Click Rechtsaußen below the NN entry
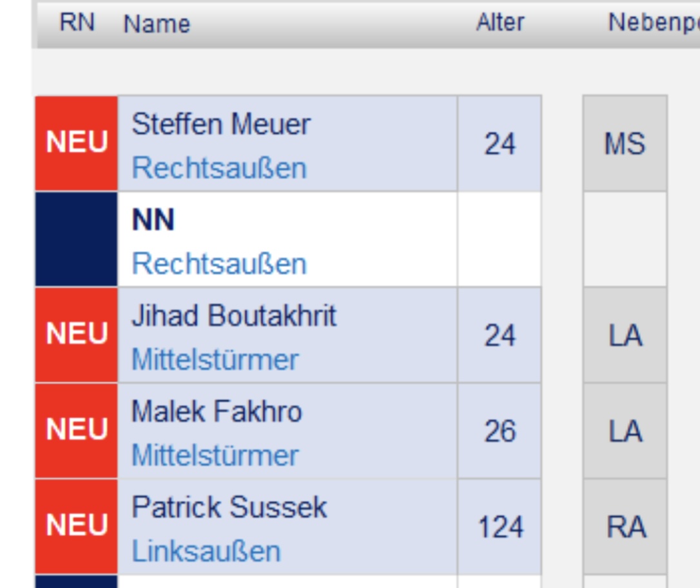The height and width of the screenshot is (588, 700). point(219,264)
